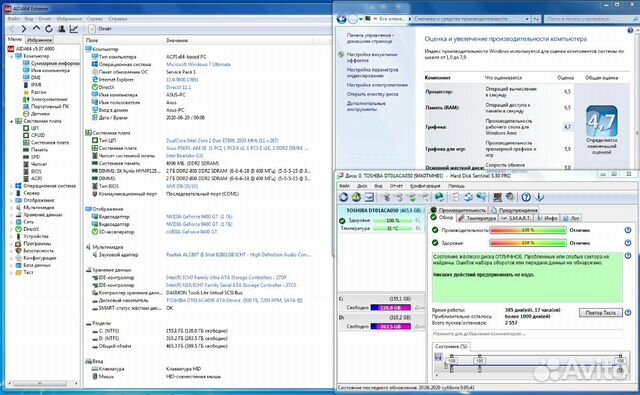The image size is (640, 395).
Task: Click the TOSHIBA DT01ACA050 ATA Device link
Action: 234,300
